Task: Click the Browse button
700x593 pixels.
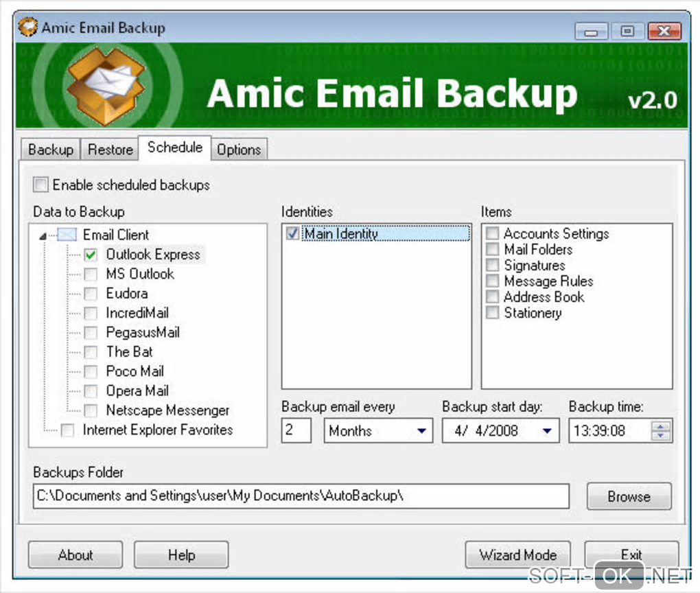Action: click(x=629, y=496)
